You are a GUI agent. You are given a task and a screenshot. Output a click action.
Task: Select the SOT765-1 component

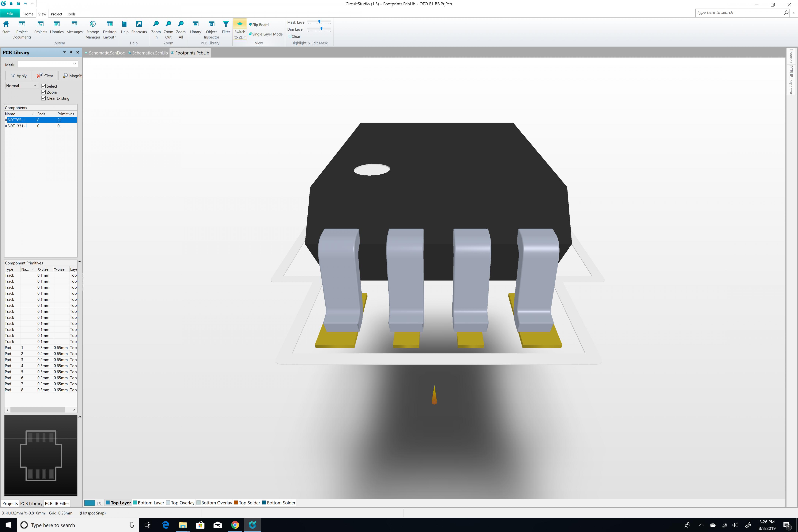point(41,120)
